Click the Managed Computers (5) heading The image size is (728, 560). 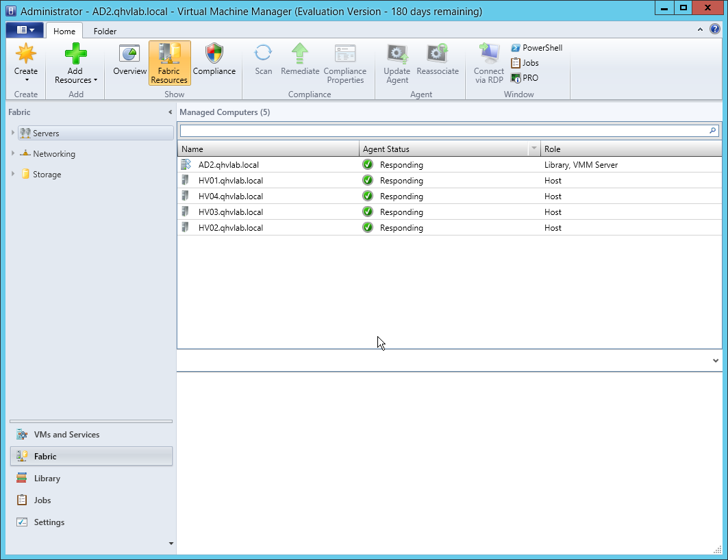tap(225, 112)
